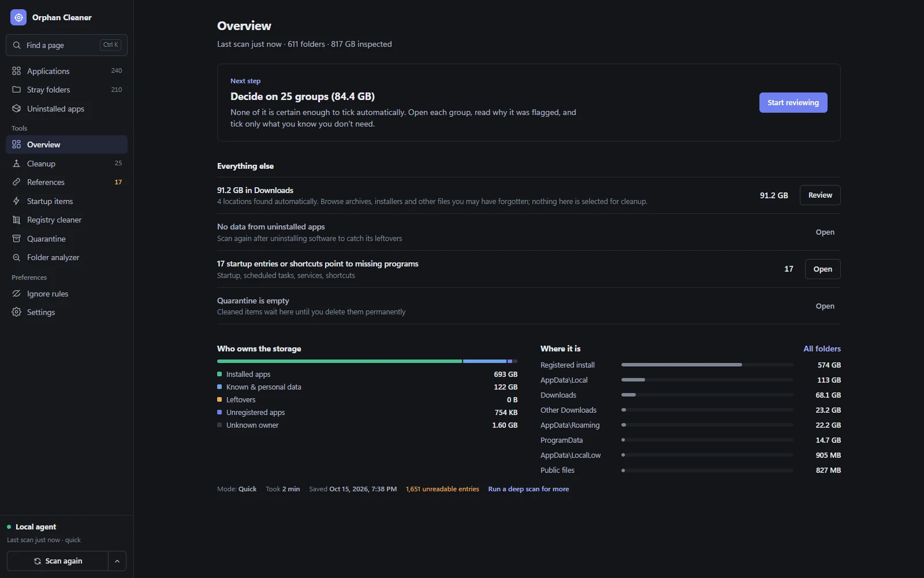Click the Mode: Quick status text

(237, 489)
